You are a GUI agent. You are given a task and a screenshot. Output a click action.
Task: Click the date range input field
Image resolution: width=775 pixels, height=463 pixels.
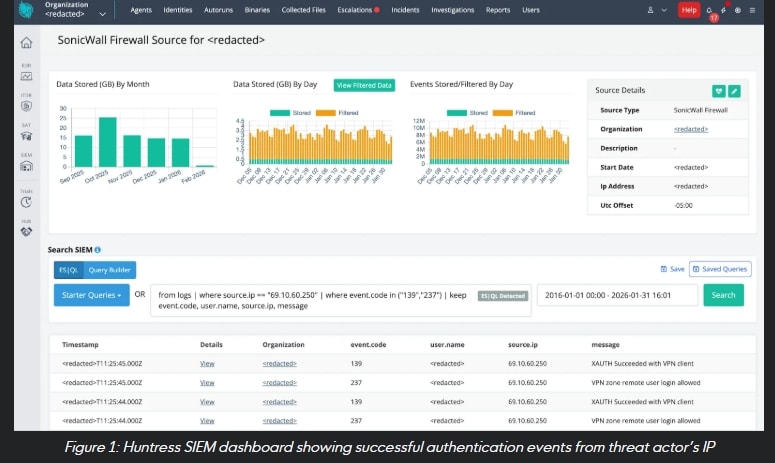(x=617, y=295)
